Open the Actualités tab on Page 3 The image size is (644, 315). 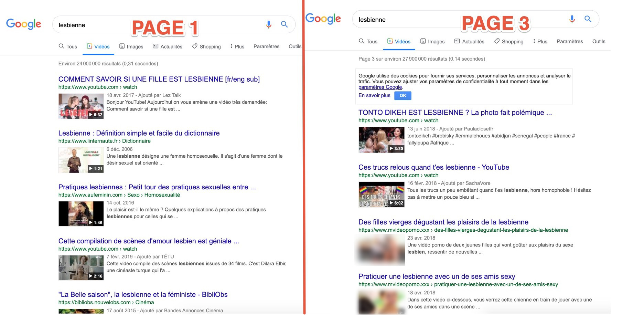click(x=469, y=41)
